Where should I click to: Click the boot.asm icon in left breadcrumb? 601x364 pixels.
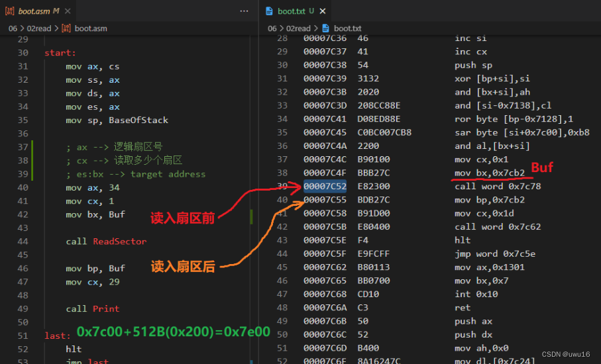tap(66, 28)
